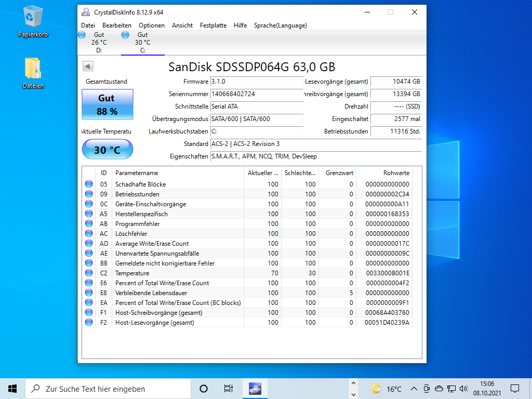Click the Rohwerte column header

click(x=384, y=172)
